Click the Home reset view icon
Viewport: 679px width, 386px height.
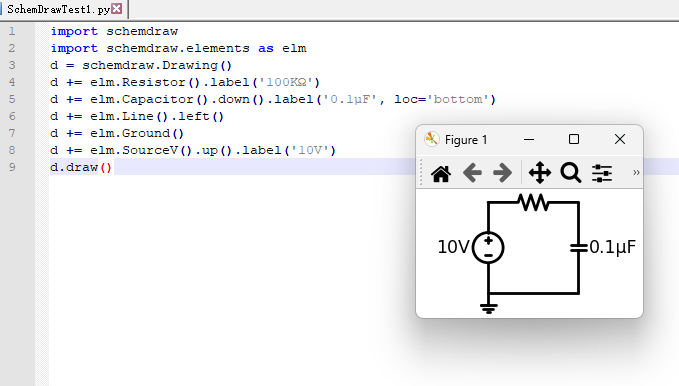pyautogui.click(x=441, y=174)
